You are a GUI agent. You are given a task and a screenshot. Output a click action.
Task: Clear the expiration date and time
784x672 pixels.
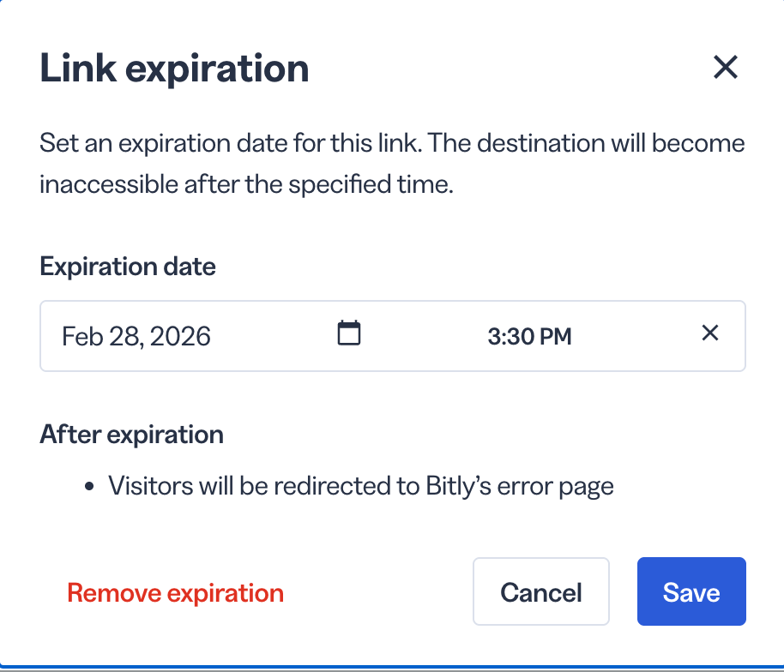710,333
